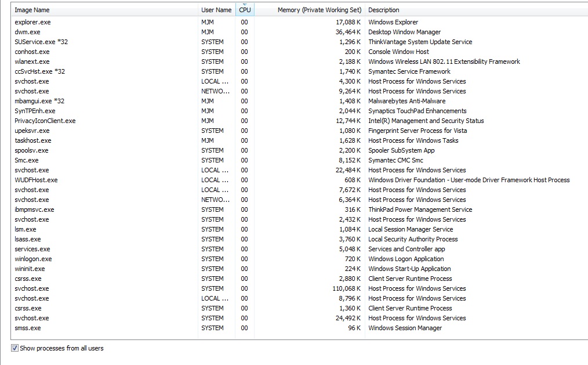Click the Console Window Host description
588x365 pixels.
[398, 52]
